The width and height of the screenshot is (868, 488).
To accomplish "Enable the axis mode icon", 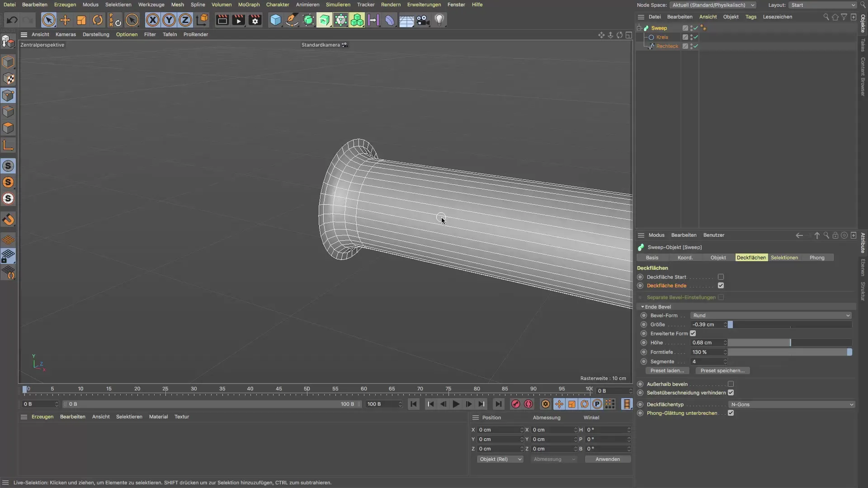I will point(8,145).
